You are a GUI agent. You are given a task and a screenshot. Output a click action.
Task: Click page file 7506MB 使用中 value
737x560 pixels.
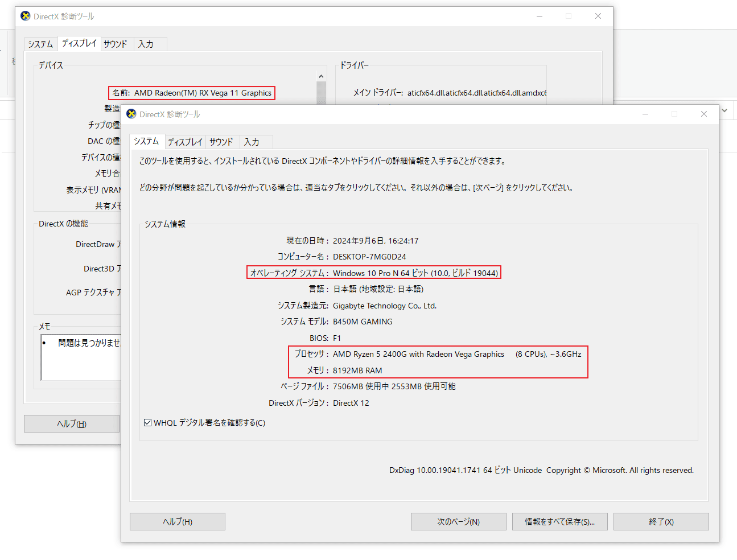click(394, 386)
